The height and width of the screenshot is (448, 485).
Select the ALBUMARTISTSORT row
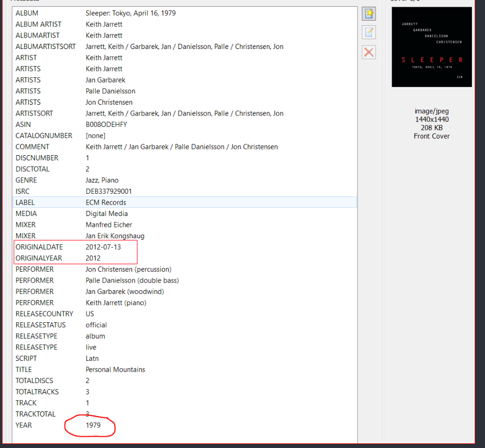[x=185, y=46]
